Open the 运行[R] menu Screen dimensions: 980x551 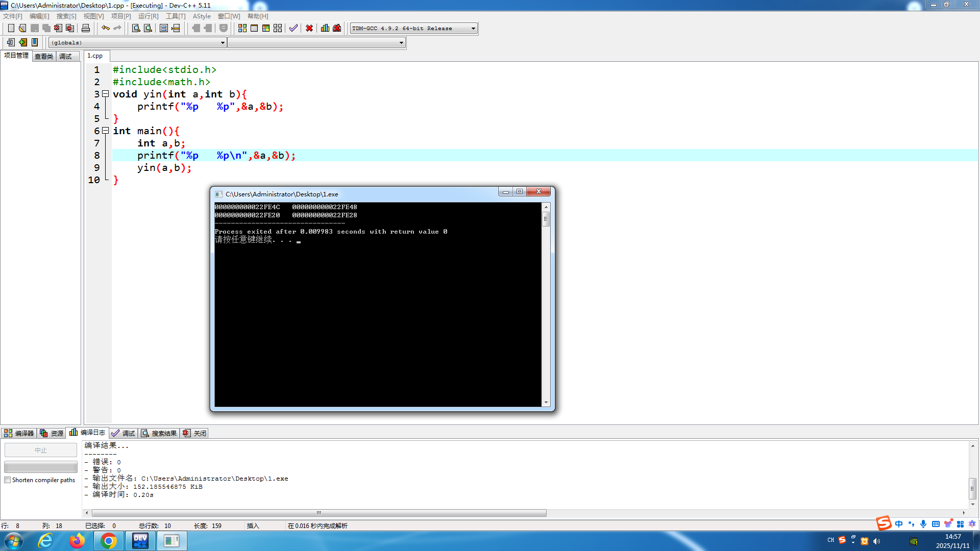coord(148,16)
